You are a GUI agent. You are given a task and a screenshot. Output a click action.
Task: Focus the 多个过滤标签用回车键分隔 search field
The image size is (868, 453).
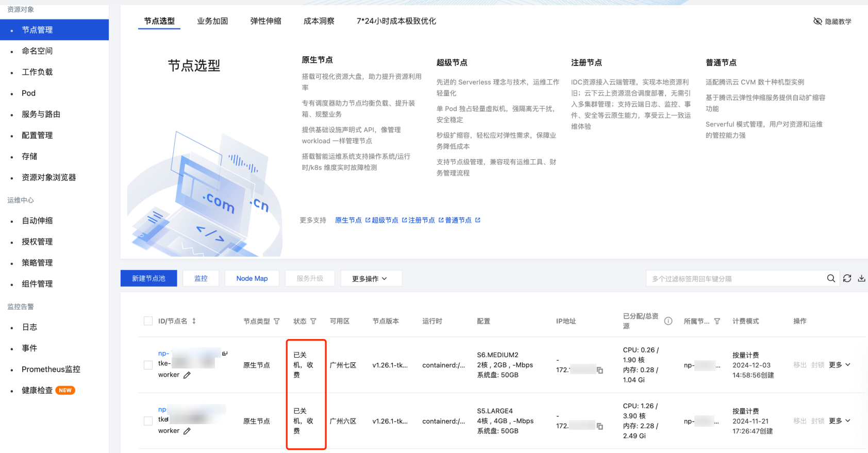(x=736, y=278)
